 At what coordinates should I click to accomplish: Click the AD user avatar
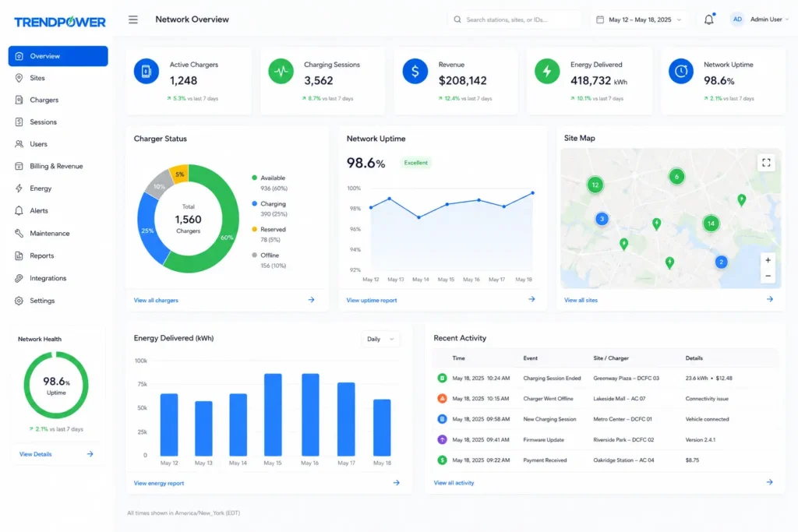(737, 19)
